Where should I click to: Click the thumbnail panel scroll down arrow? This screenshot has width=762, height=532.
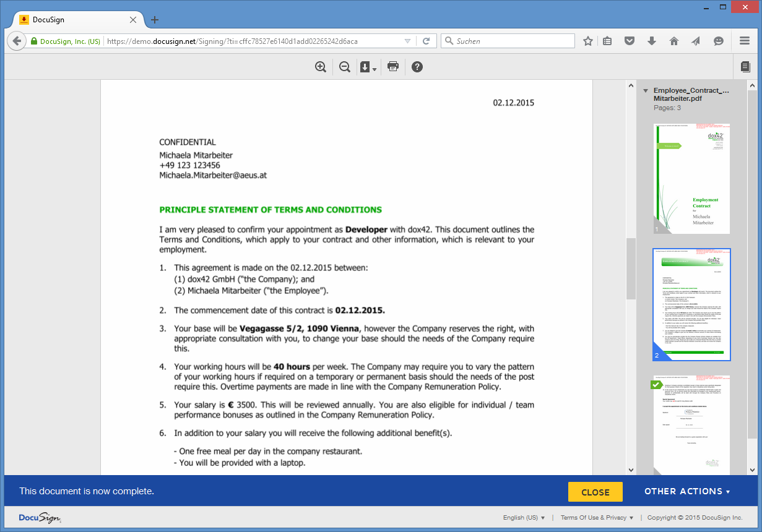(752, 470)
